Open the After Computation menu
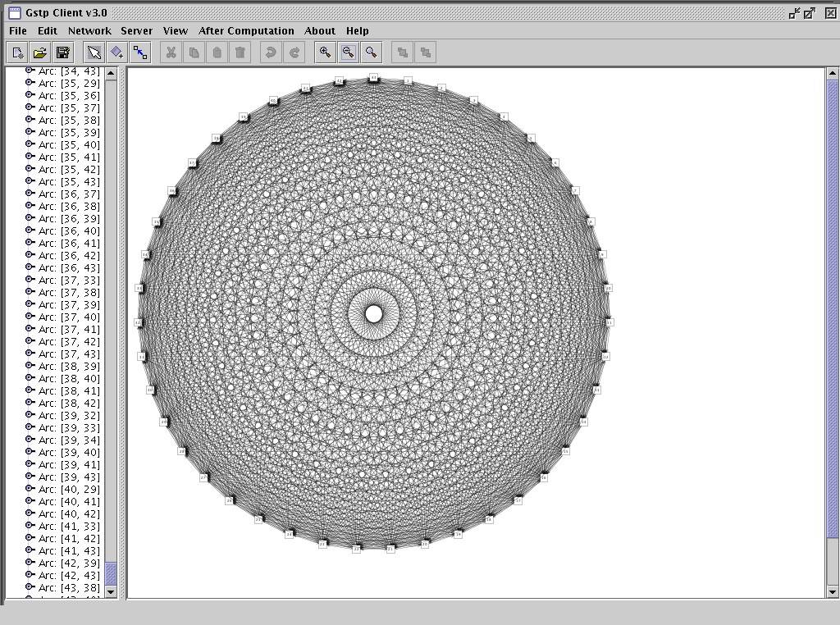Screen dimensions: 840x625 pos(246,30)
